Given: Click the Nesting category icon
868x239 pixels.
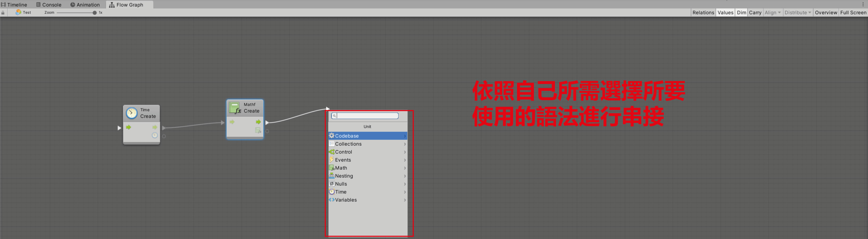Looking at the screenshot, I should [x=332, y=176].
